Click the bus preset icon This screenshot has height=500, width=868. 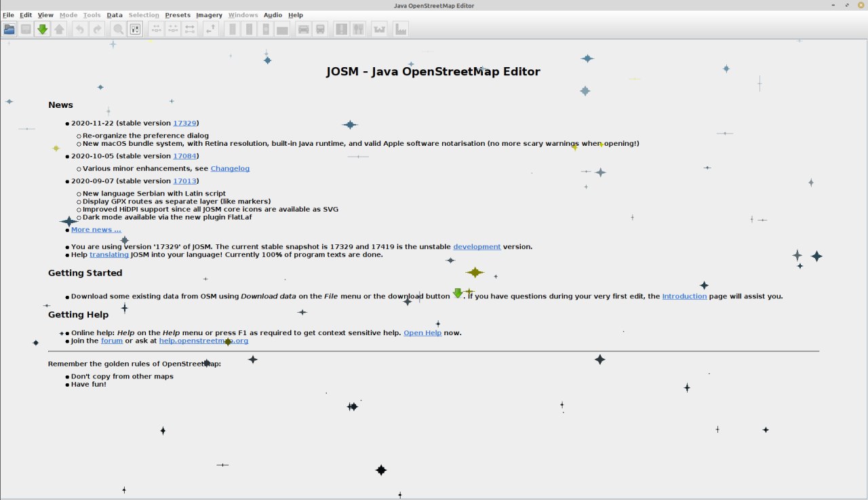[320, 29]
